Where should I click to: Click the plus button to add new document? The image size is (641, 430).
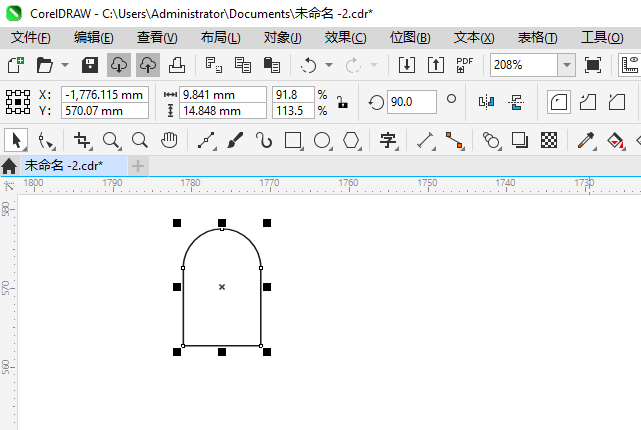pos(138,165)
